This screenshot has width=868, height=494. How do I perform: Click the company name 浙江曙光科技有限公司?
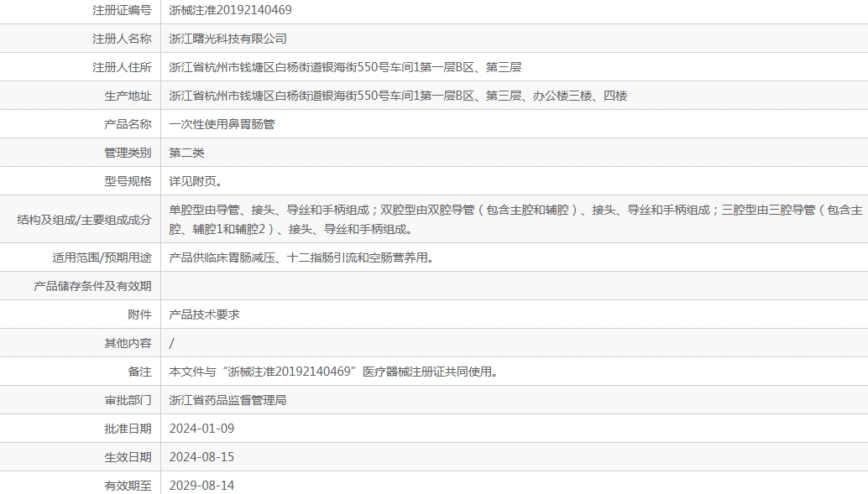pyautogui.click(x=228, y=39)
